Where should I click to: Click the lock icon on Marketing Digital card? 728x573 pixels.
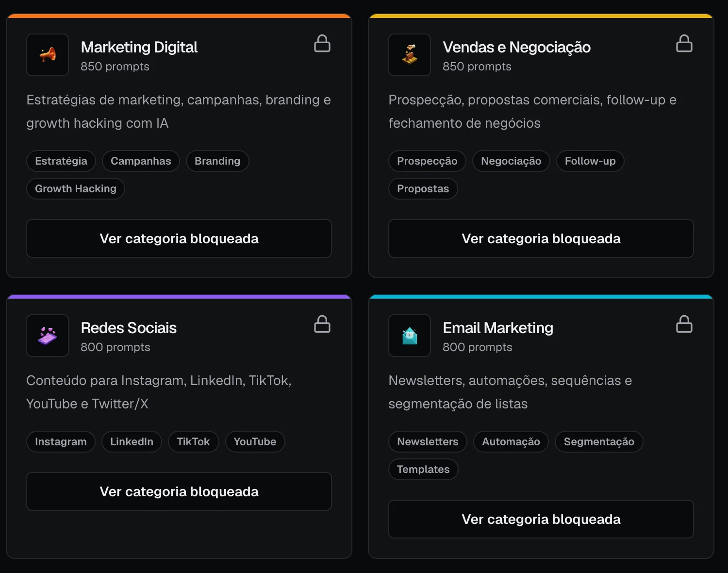point(322,43)
